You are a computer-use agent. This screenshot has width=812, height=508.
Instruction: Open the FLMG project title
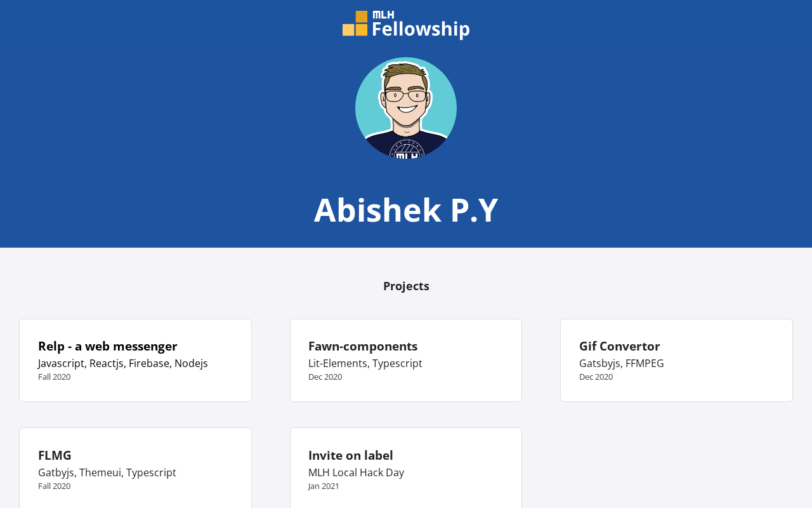(x=55, y=455)
